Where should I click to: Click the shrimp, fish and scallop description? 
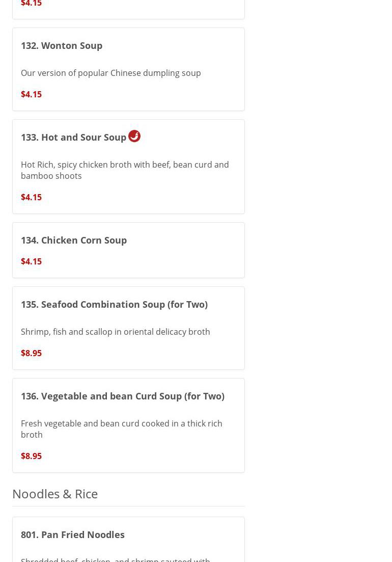(116, 332)
